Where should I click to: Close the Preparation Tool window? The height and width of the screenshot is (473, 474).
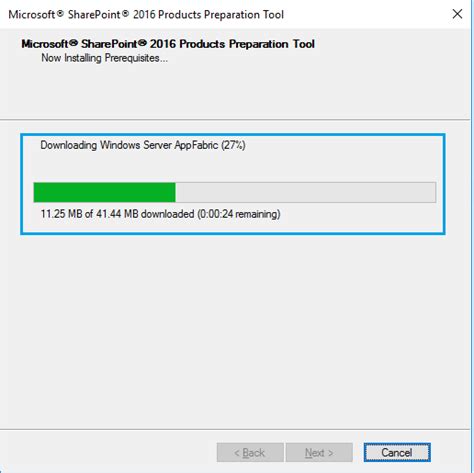click(x=457, y=14)
